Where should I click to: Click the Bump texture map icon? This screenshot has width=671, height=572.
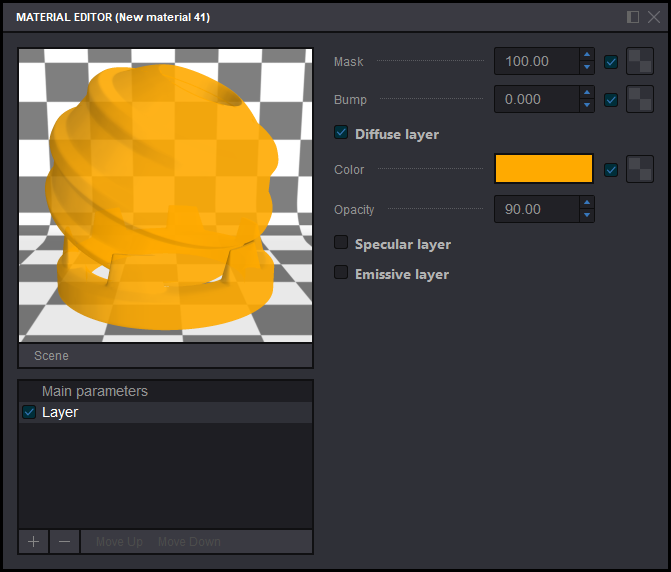[x=639, y=100]
